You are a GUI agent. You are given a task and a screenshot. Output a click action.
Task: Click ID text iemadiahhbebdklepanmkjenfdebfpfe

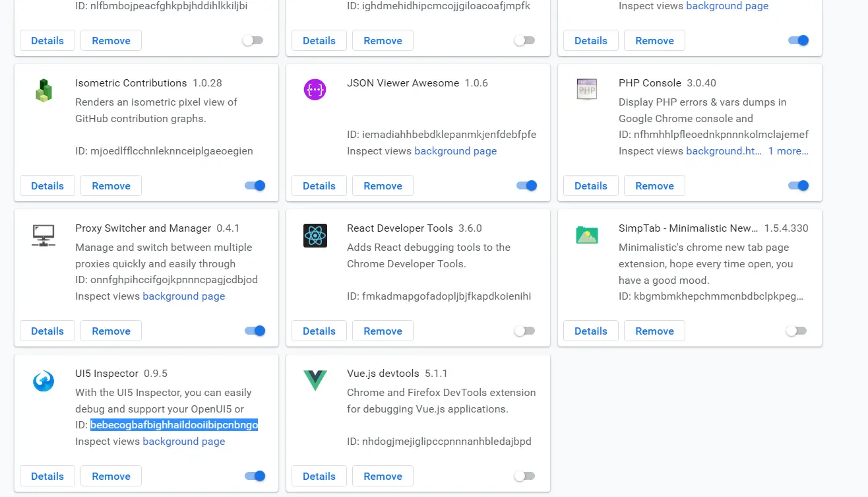449,135
